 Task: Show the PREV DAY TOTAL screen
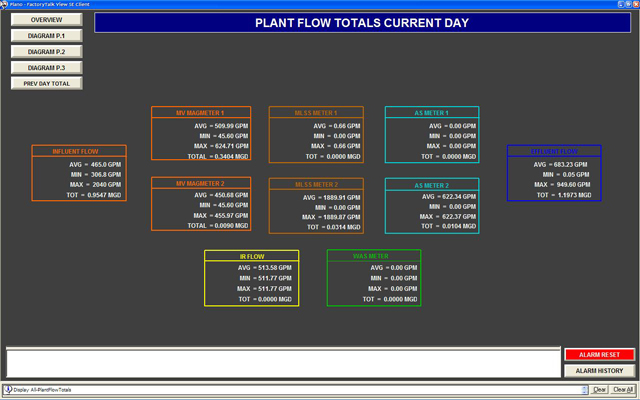click(x=46, y=84)
